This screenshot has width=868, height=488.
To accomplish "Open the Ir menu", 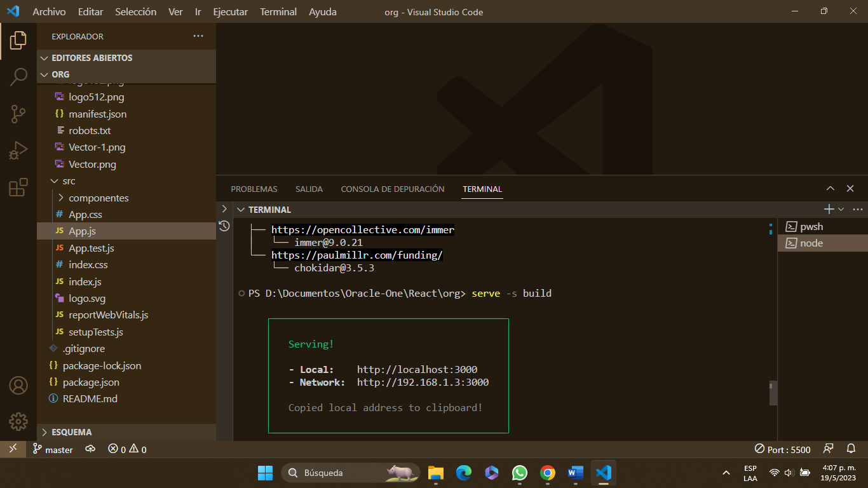I will coord(198,11).
